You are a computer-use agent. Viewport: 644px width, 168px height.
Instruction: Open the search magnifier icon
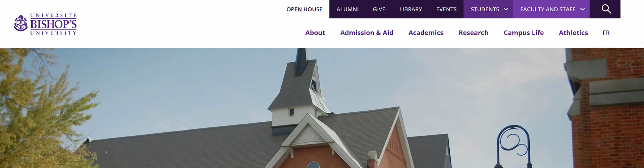coord(606,9)
